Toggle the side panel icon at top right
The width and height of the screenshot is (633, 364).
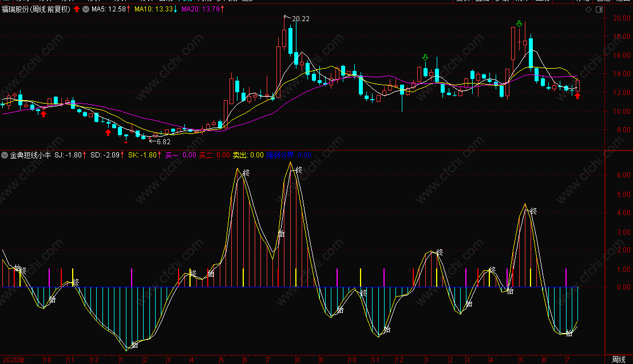(x=599, y=9)
